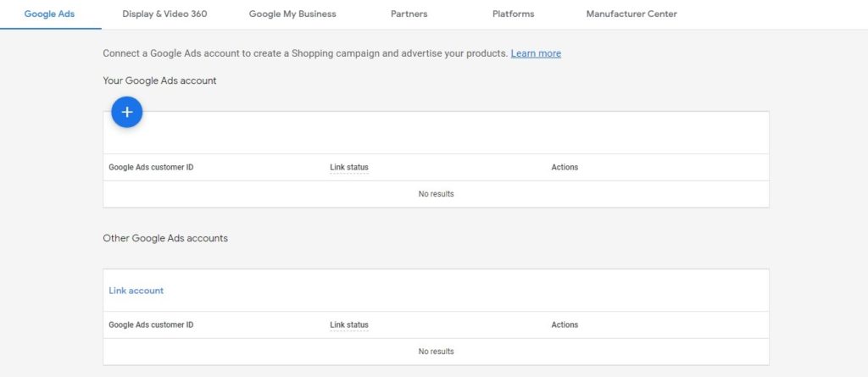This screenshot has width=868, height=377.
Task: Click Google Ads customer ID header in Other accounts table
Action: click(x=151, y=325)
